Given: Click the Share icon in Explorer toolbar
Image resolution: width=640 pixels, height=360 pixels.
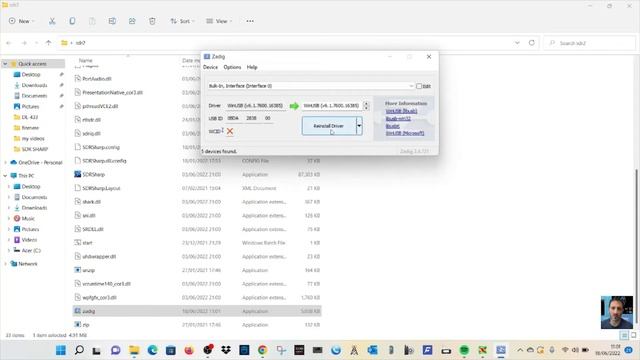Looking at the screenshot, I should pyautogui.click(x=132, y=21).
